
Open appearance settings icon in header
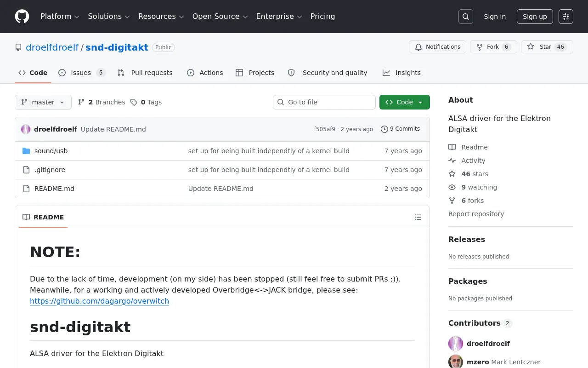(x=566, y=17)
